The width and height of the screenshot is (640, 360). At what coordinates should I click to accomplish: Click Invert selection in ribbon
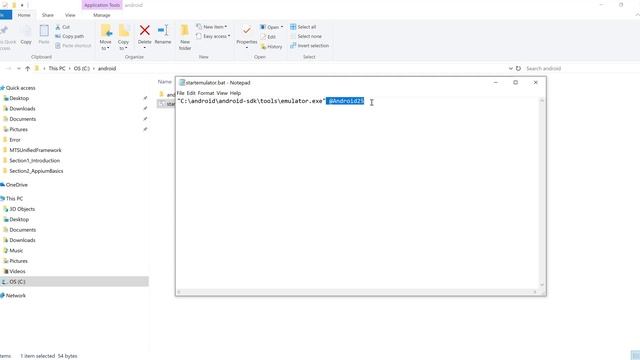point(309,46)
